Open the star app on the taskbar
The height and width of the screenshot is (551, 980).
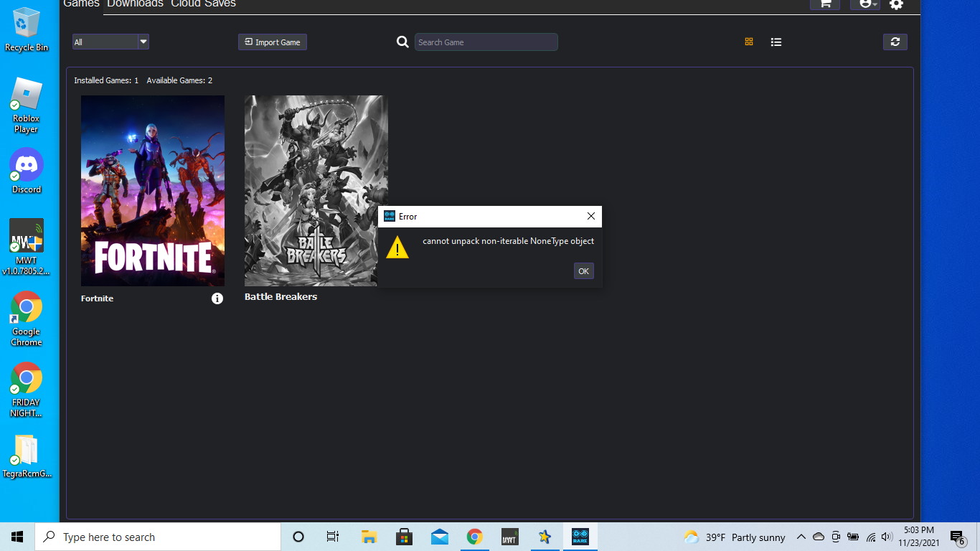545,537
